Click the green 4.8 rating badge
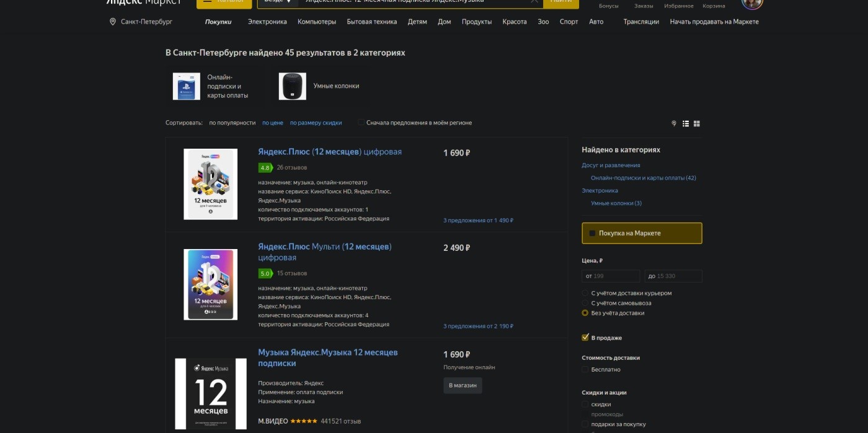 (x=265, y=168)
